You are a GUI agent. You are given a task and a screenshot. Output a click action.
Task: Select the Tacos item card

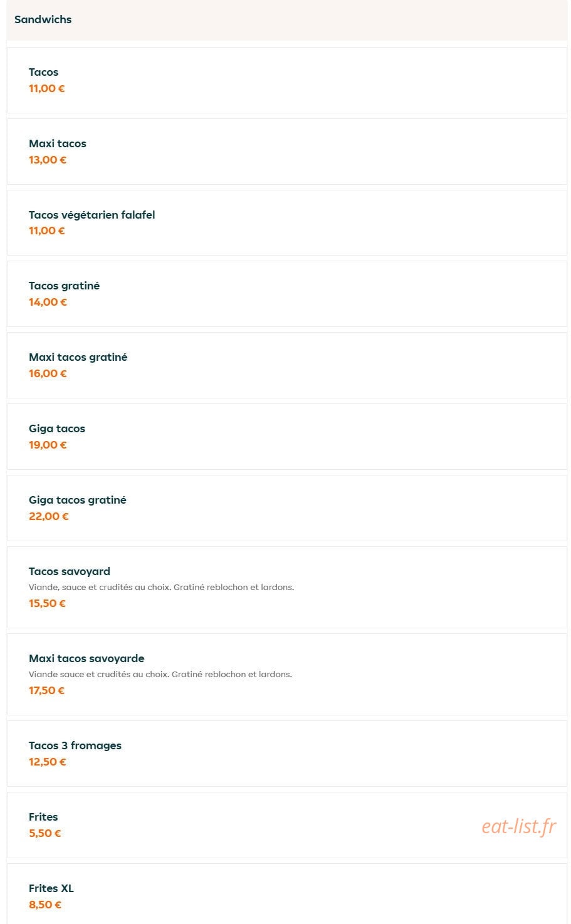click(286, 80)
